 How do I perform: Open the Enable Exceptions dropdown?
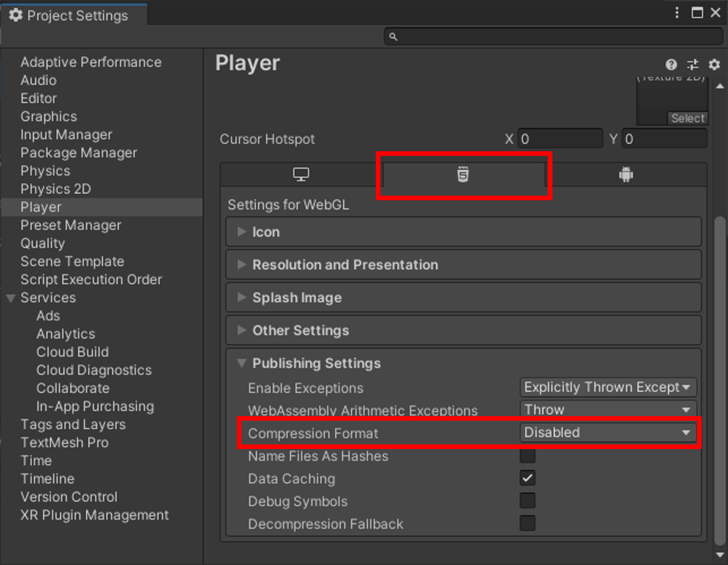pos(608,387)
